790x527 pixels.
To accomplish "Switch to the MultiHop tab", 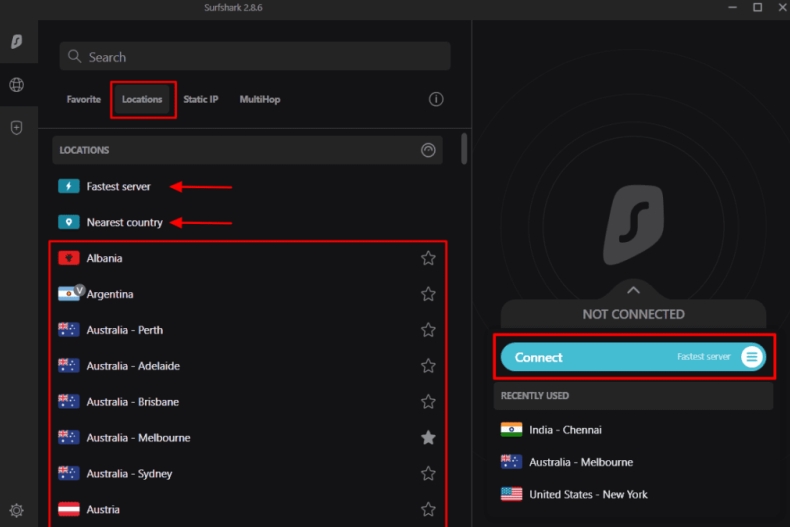I will point(259,99).
